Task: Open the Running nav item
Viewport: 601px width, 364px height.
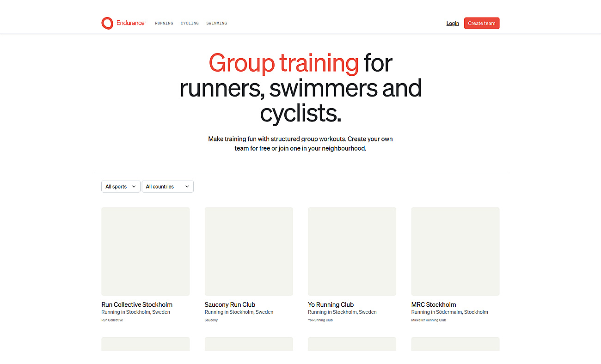Action: 164,23
